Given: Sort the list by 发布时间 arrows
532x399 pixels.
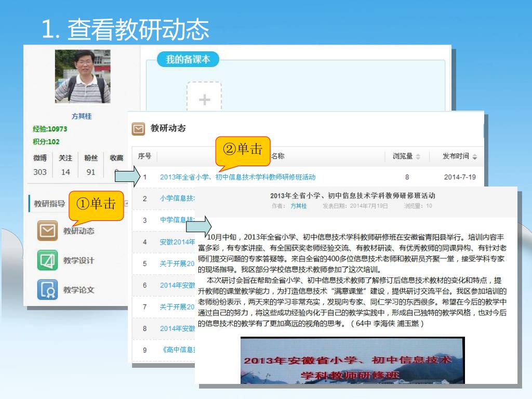Looking at the screenshot, I should 474,156.
